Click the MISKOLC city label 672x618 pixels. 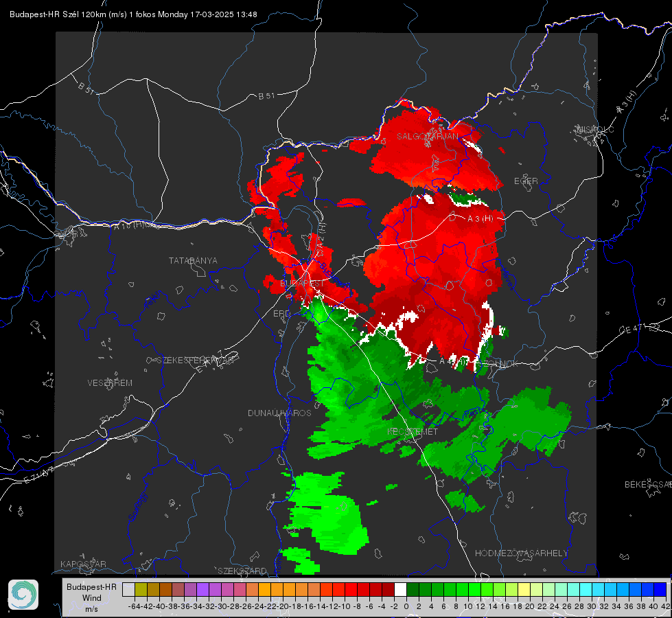coord(595,129)
